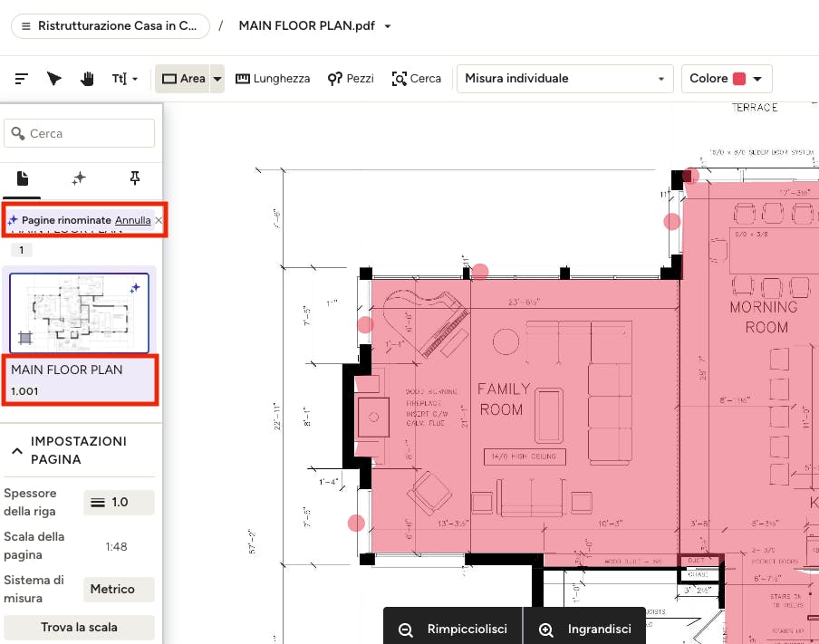Open the MAIN FLOOR PLAN.pdf file dropdown

pos(388,26)
